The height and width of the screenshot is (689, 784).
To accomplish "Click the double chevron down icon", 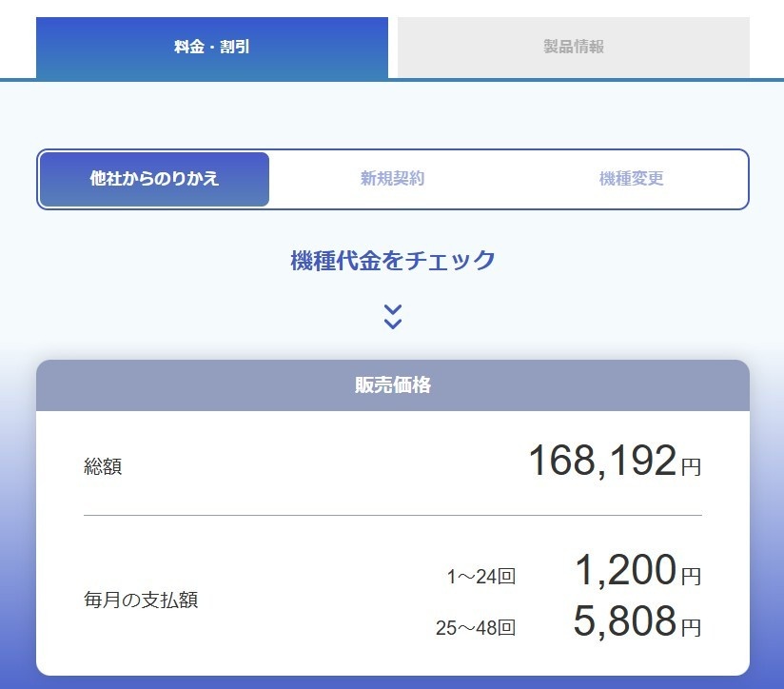I will coord(393,317).
